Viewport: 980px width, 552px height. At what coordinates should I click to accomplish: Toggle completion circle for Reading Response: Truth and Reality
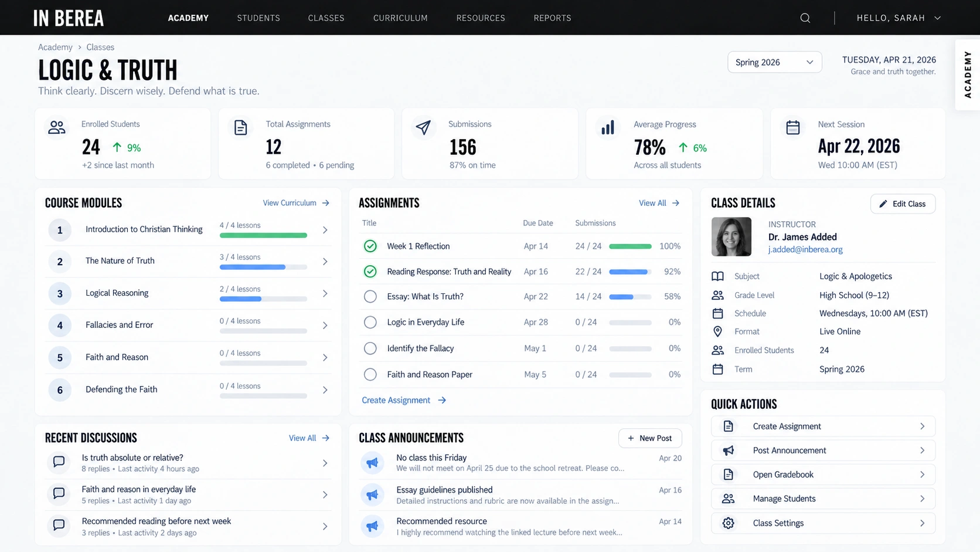(x=370, y=272)
